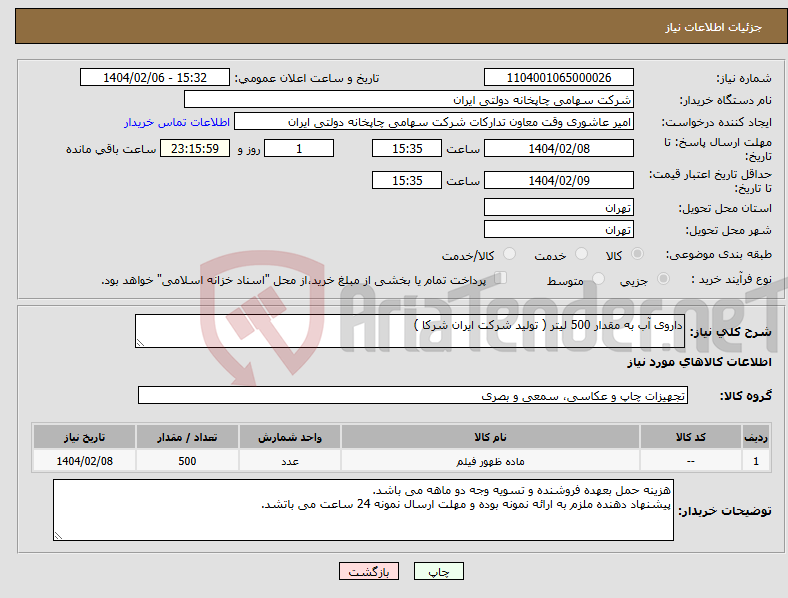Click the row number cell 1
788x598 pixels.
click(x=756, y=461)
